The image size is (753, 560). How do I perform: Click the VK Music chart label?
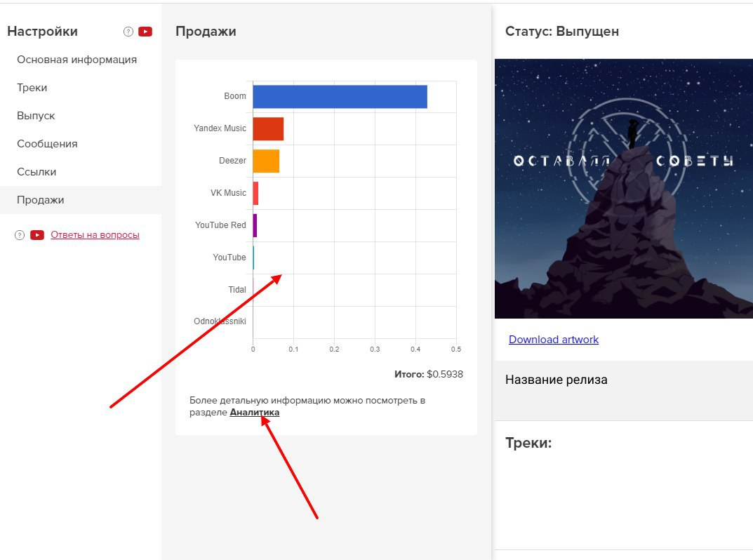228,192
